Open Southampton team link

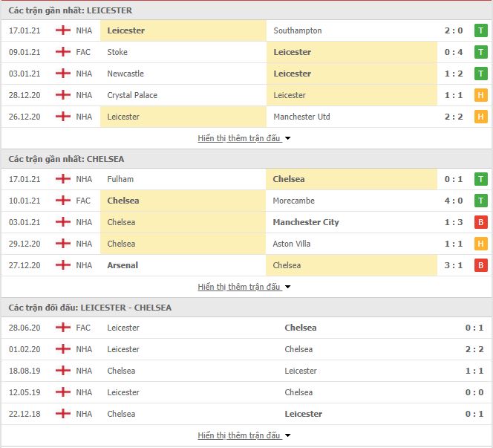[x=298, y=30]
